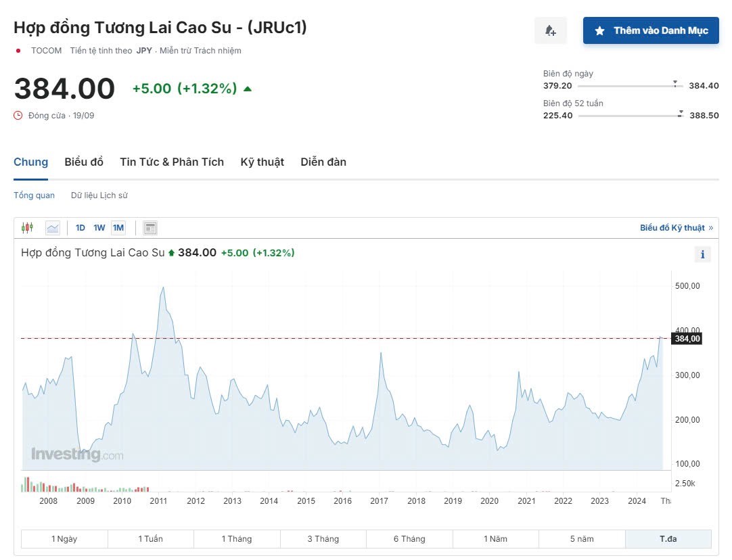Open the Biểu đồ Kỹ thuật link
Screen dimensions: 732x560
point(676,228)
